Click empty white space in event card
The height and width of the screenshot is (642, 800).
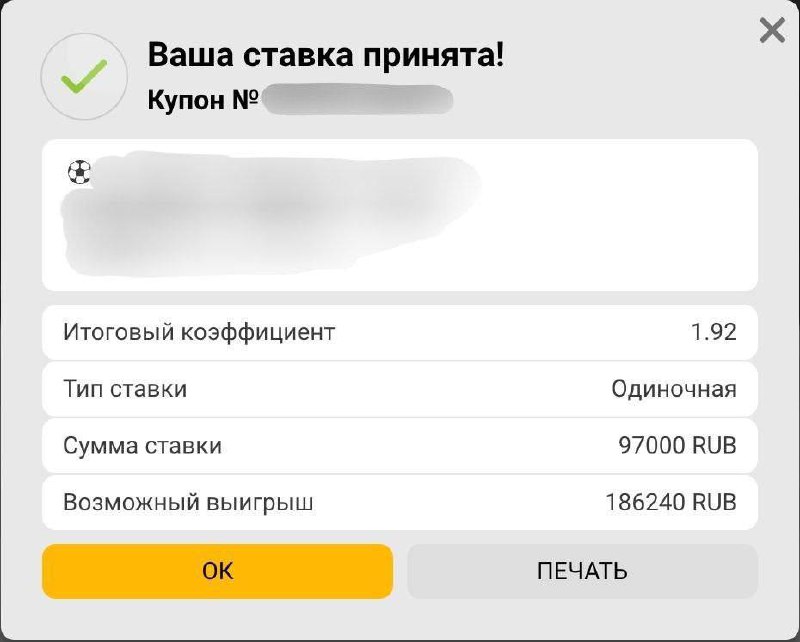click(x=620, y=215)
